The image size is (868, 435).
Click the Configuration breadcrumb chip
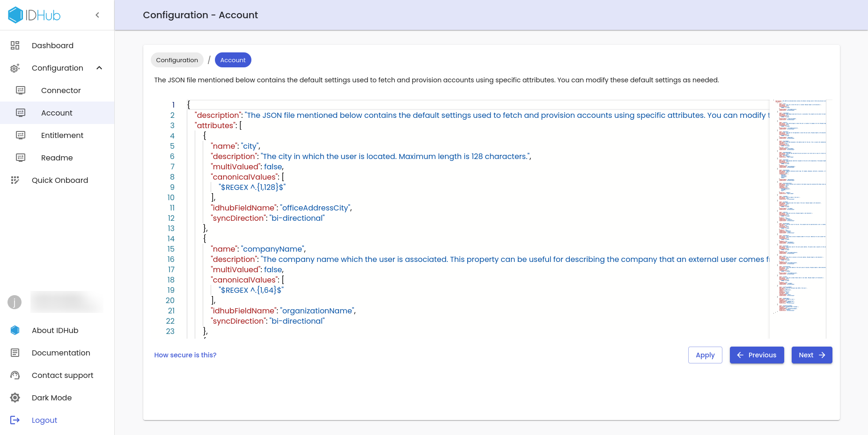click(x=177, y=60)
